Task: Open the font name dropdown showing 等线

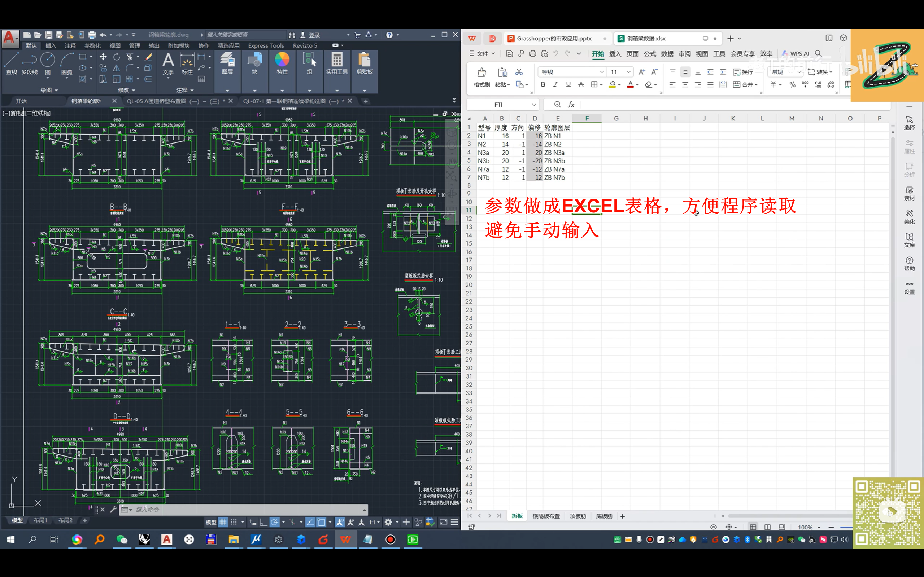Action: click(601, 72)
